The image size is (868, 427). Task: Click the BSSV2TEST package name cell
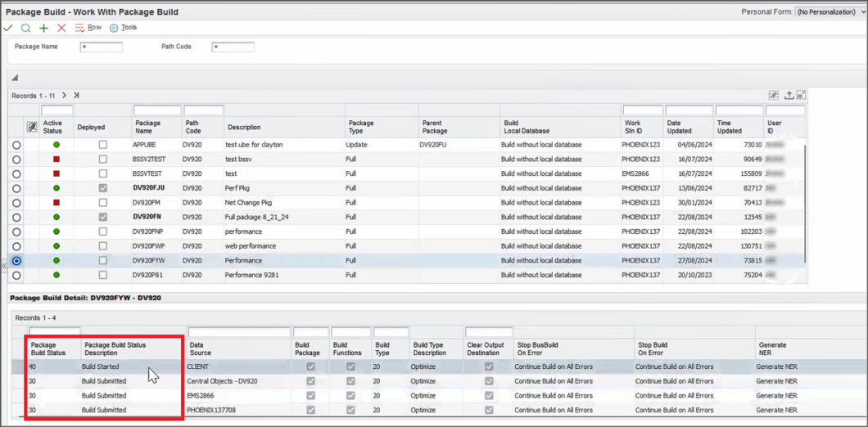[150, 160]
